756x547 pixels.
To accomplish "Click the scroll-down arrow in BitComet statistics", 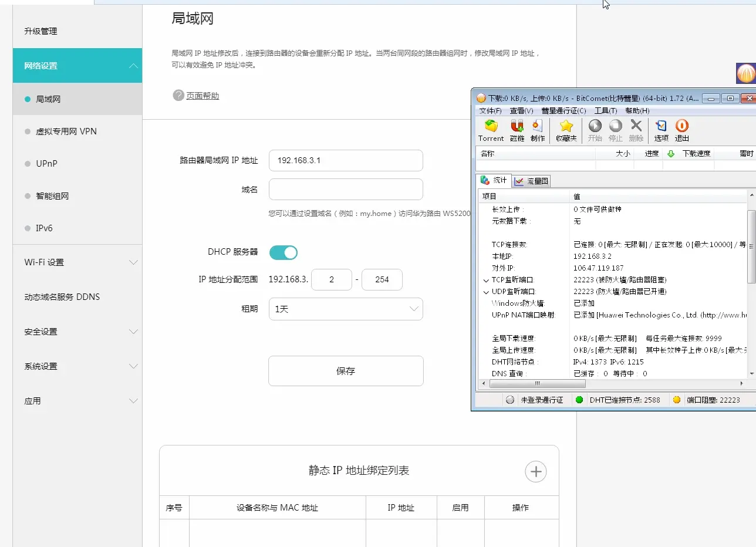I will pyautogui.click(x=752, y=373).
